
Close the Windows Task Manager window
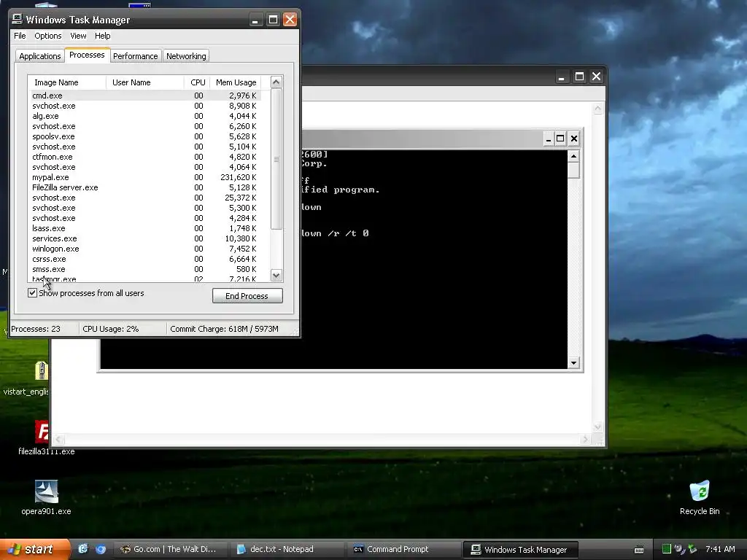290,20
